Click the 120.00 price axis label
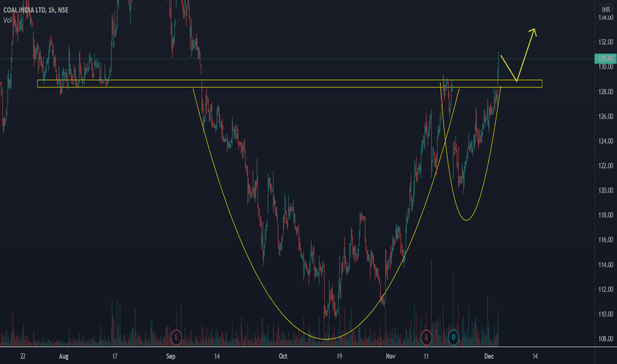 606,191
